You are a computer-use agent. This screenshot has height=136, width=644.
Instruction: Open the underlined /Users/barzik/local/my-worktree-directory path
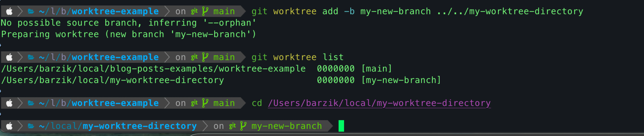[x=379, y=103]
